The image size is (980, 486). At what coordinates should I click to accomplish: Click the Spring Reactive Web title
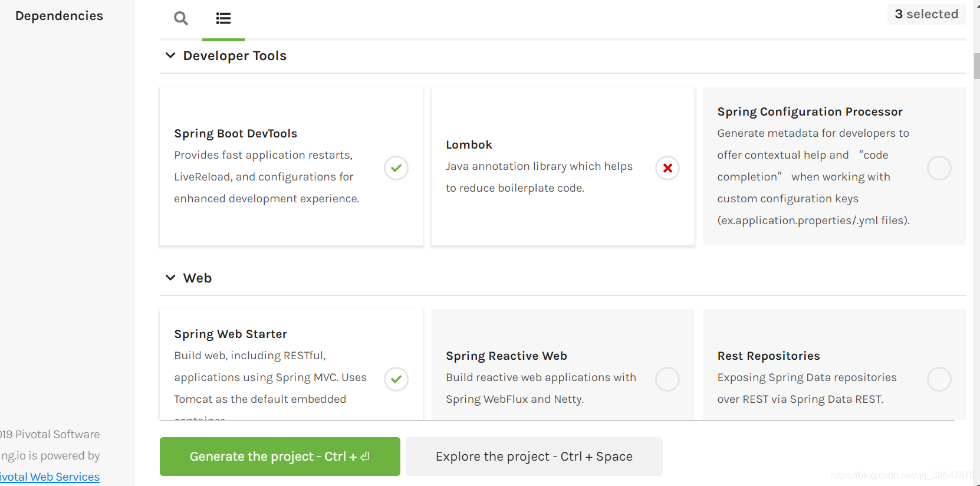pos(507,356)
